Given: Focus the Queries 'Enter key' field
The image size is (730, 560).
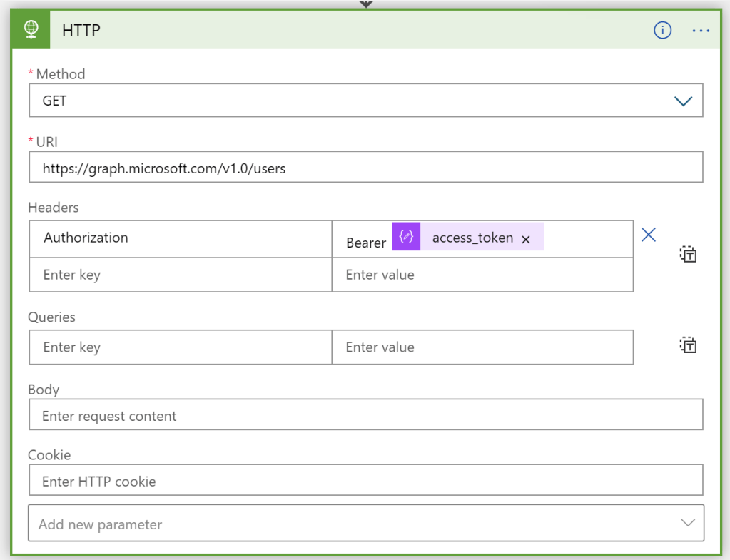Looking at the screenshot, I should point(180,347).
